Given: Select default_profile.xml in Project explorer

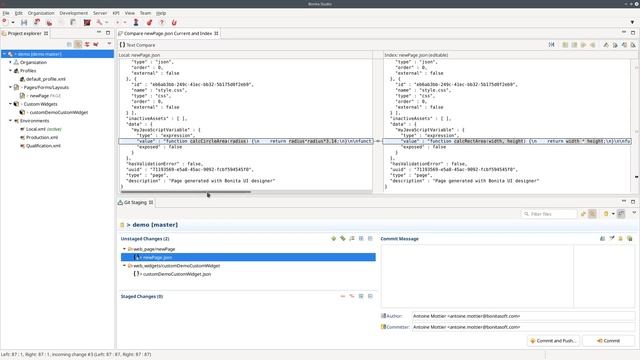Looking at the screenshot, I should pyautogui.click(x=46, y=79).
